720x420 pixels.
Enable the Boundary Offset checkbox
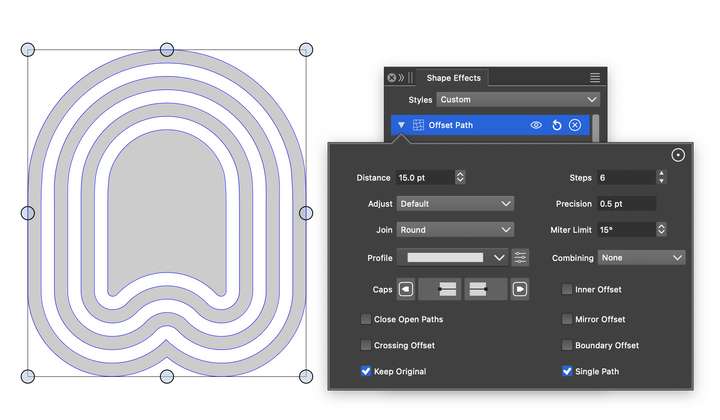[567, 345]
